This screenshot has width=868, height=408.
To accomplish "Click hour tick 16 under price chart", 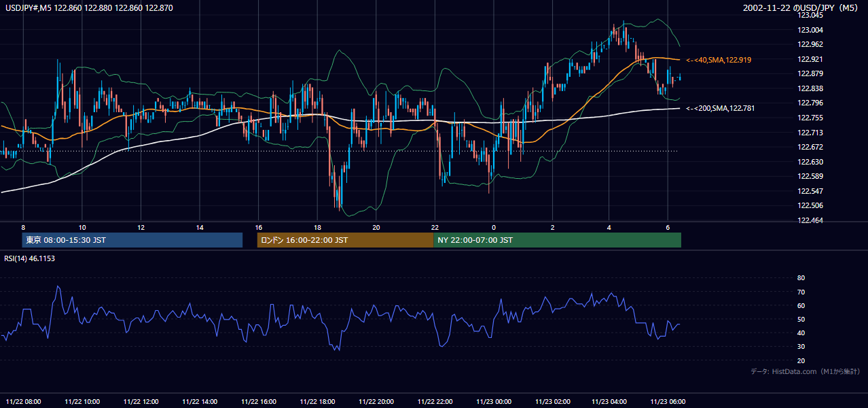I will (x=259, y=227).
